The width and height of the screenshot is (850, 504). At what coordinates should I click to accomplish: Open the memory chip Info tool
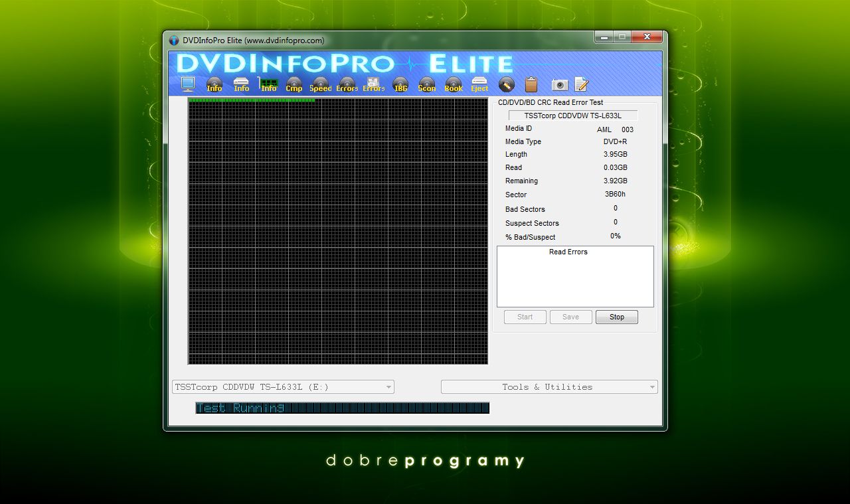click(268, 84)
